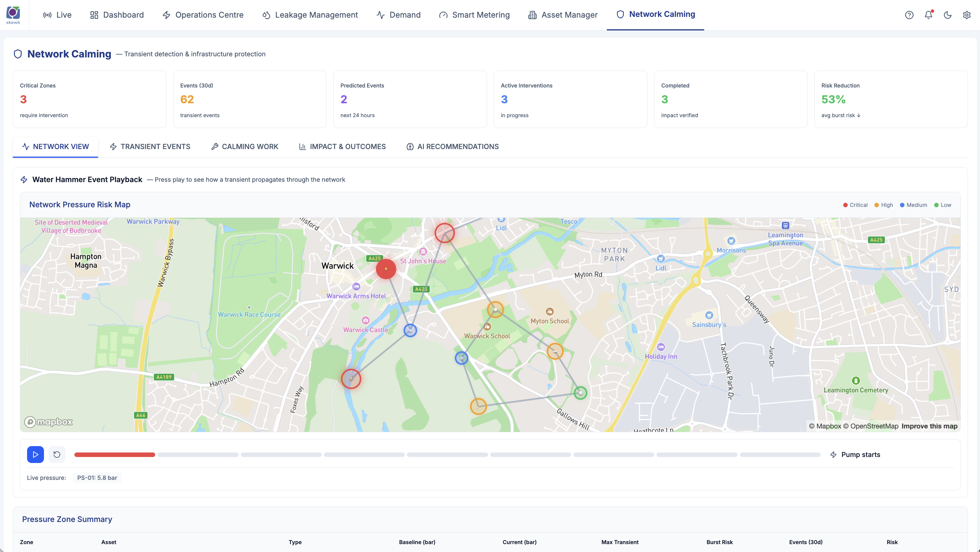
Task: Click the Max Transient column header
Action: [620, 542]
